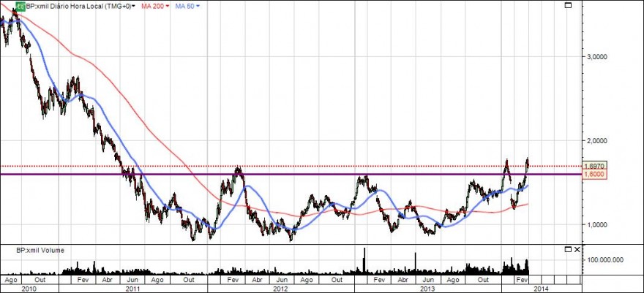The height and width of the screenshot is (293, 644).
Task: Click the 2012 year label on time axis
Action: coord(280,289)
